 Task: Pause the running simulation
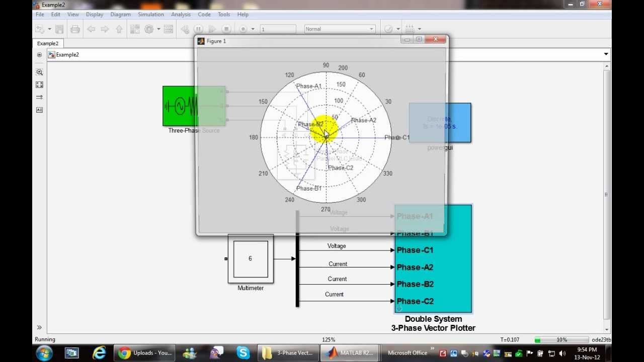point(198,29)
